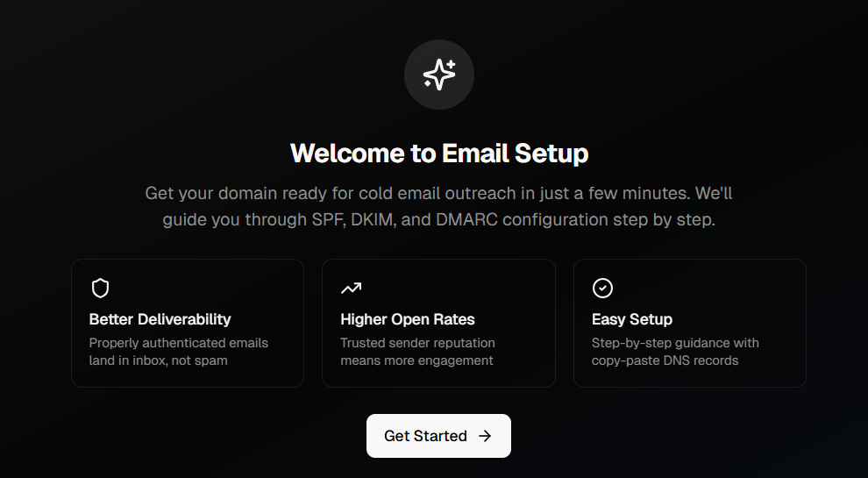The width and height of the screenshot is (868, 478).
Task: Click the SPF, DKIM, and DMARC text line
Action: (438, 219)
